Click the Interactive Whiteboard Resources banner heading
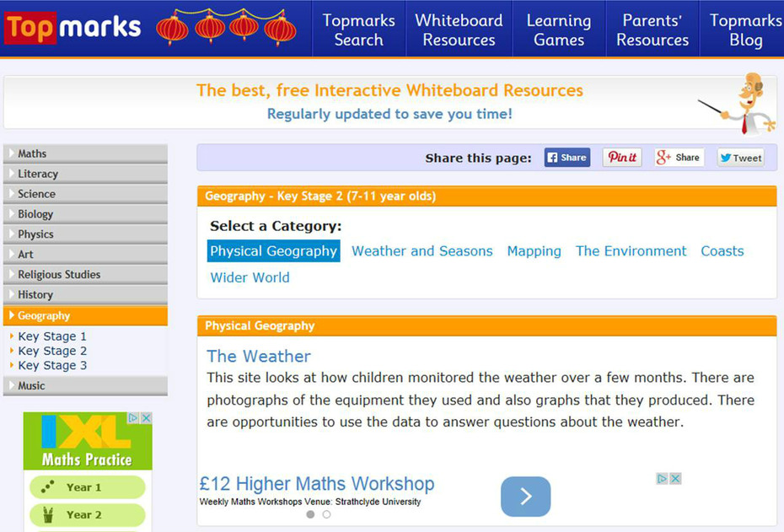 tap(389, 90)
